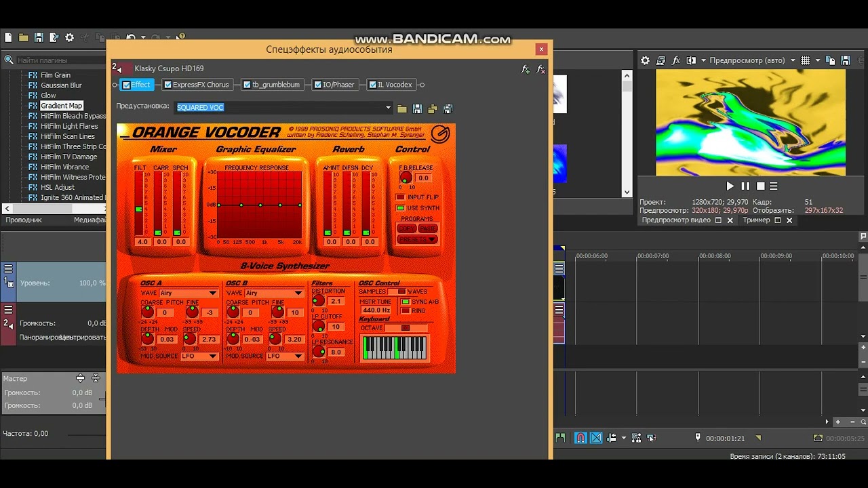The width and height of the screenshot is (868, 488).
Task: Click lock envelopes icon in timeline toolbar
Action: [637, 438]
